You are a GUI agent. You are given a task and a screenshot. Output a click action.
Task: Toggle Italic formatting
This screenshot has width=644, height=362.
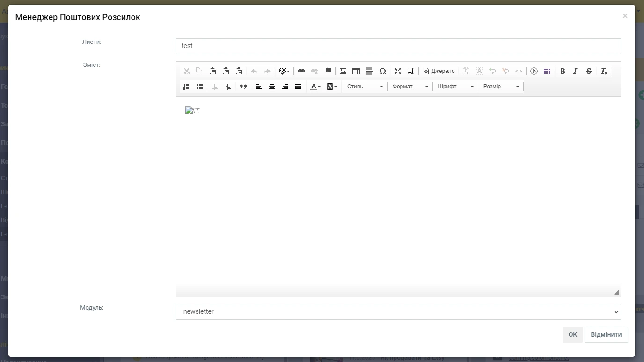click(575, 71)
